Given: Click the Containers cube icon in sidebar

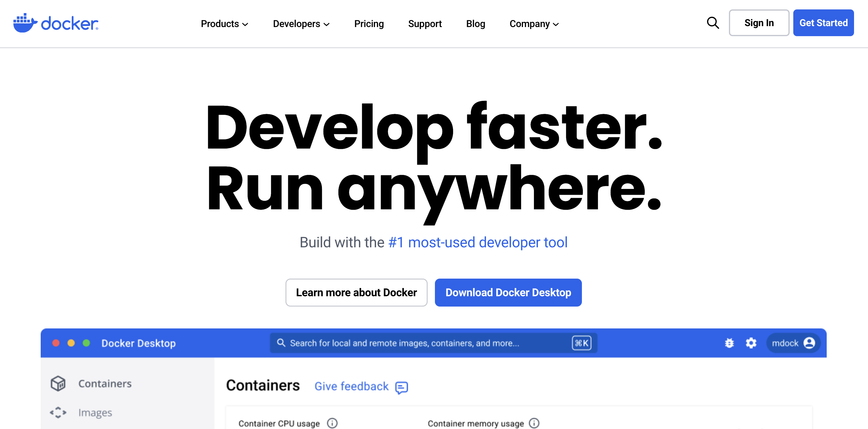Looking at the screenshot, I should point(58,383).
